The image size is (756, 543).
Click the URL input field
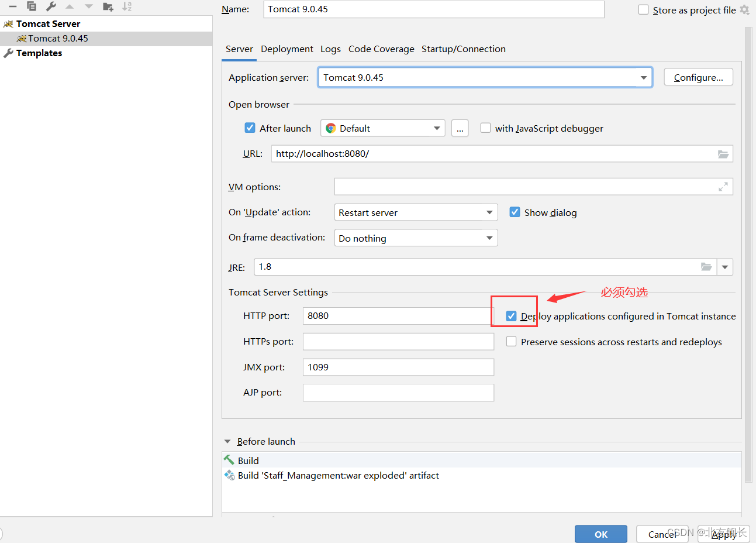coord(502,154)
